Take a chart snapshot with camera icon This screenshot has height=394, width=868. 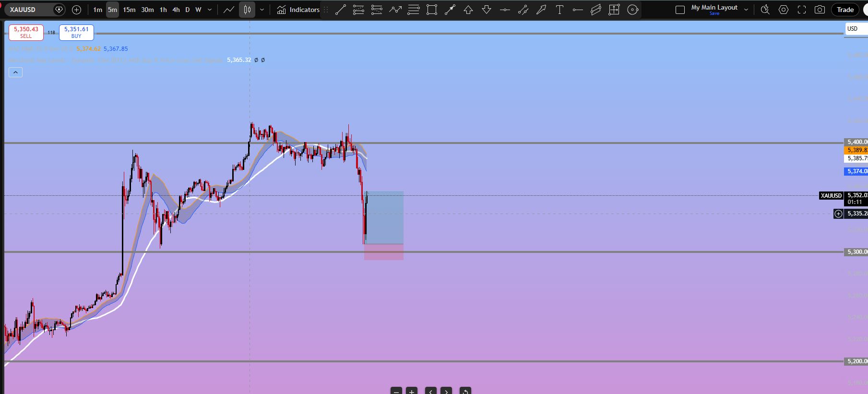tap(820, 10)
